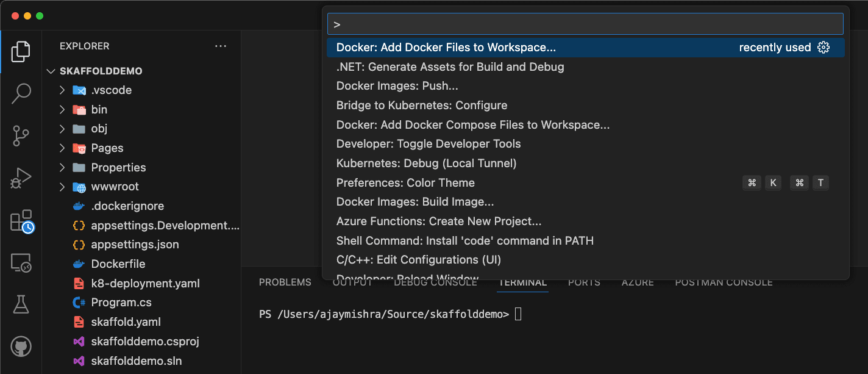Click the skaffold.yaml file icon
This screenshot has width=868, height=374.
[x=79, y=322]
